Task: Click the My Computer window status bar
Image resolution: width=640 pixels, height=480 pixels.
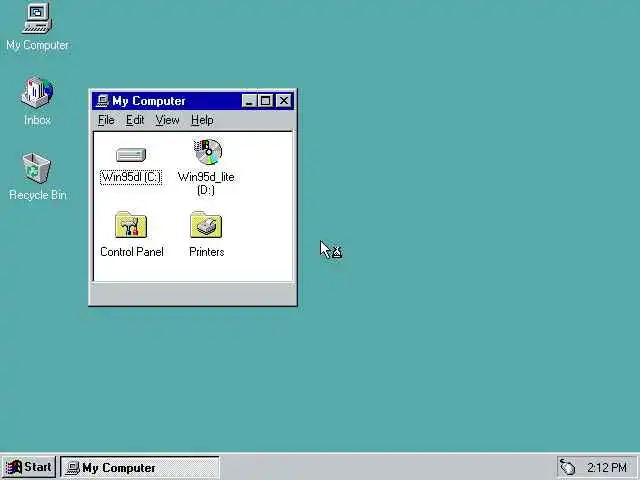Action: click(193, 293)
